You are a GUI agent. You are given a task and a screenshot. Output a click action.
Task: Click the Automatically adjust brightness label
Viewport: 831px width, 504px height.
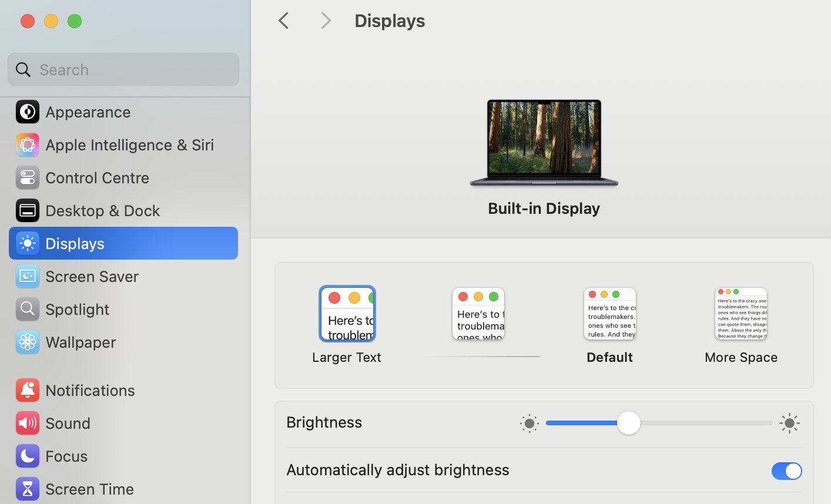click(398, 470)
